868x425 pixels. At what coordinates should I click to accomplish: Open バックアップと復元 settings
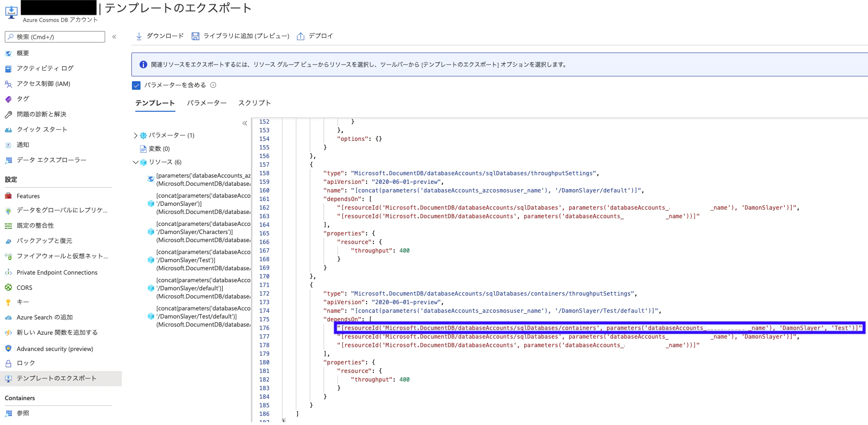[44, 241]
